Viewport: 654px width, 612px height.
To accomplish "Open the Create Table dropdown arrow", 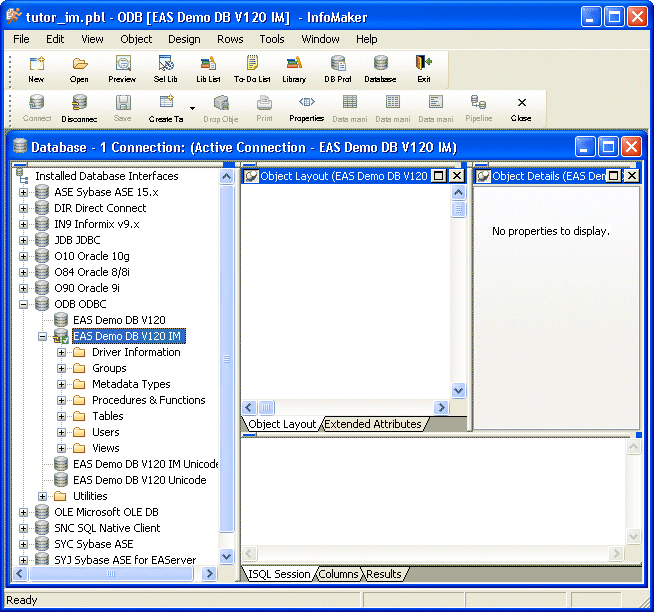I will coord(192,108).
